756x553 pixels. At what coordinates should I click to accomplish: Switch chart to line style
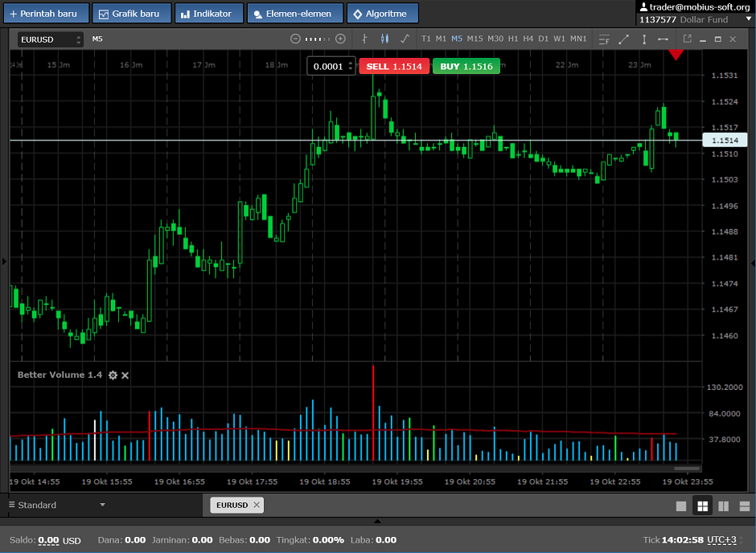click(405, 39)
